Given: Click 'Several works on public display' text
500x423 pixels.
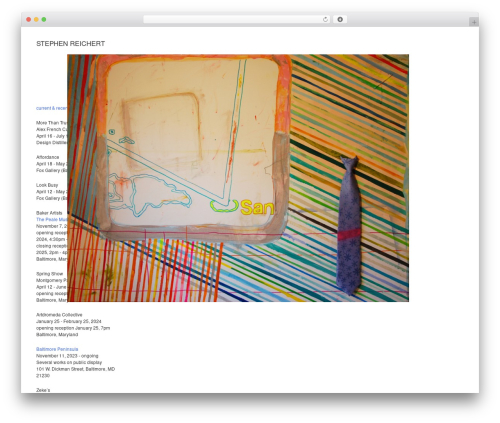Looking at the screenshot, I should [x=69, y=362].
